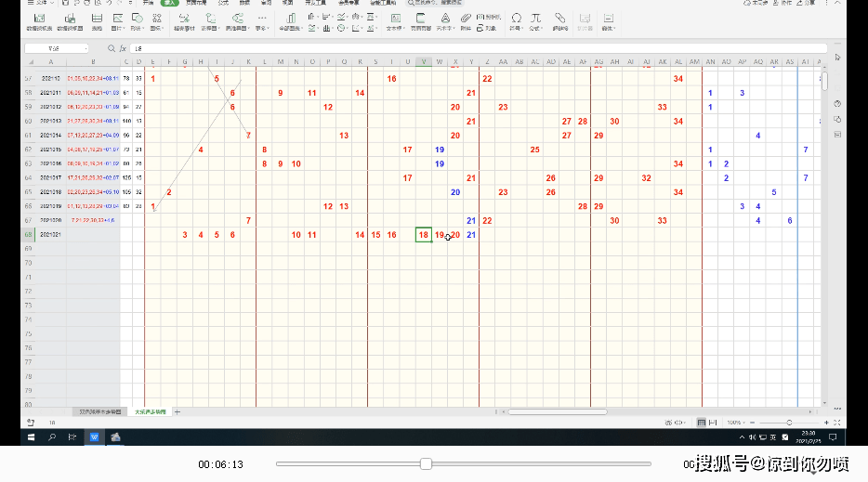Viewport: 868px width, 482px height.
Task: Collapse the ribbon with the chevron
Action: [837, 3]
